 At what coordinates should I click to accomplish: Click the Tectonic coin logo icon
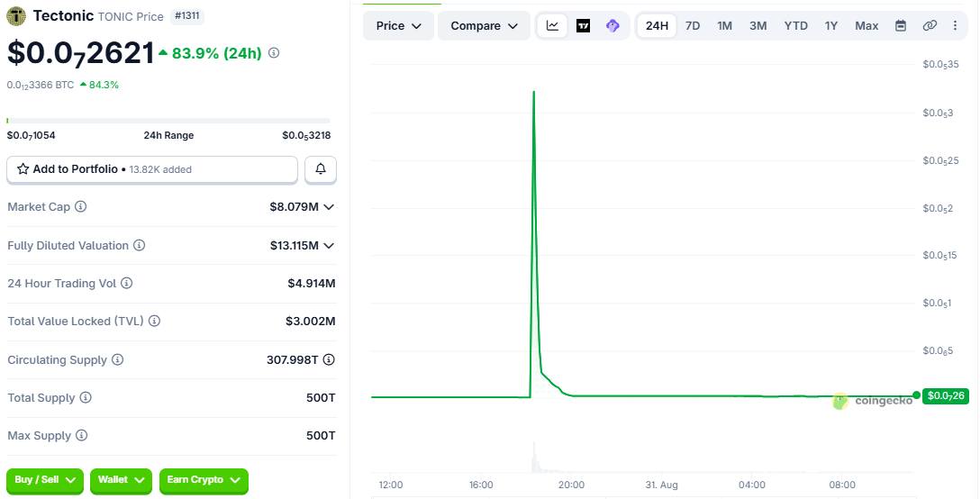16,16
